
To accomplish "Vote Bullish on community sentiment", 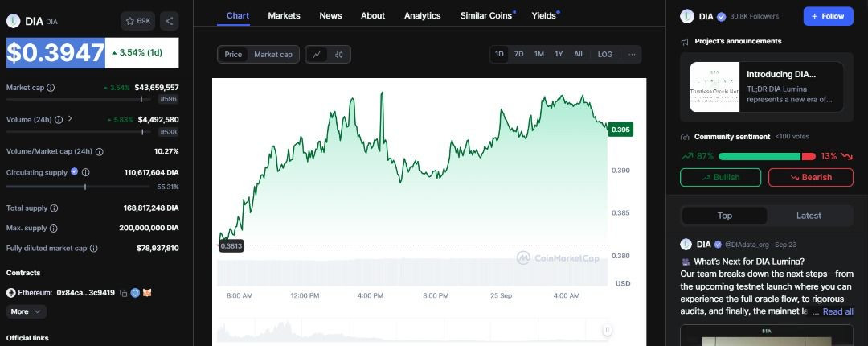I will coord(721,177).
